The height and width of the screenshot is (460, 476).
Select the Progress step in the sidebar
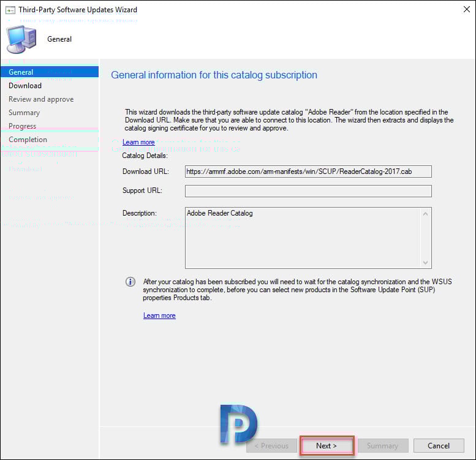[x=23, y=126]
